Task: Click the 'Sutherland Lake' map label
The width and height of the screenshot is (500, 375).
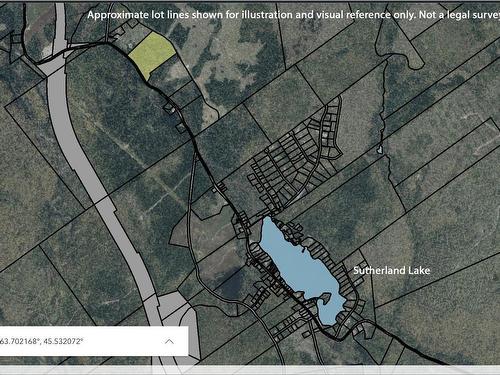Action: click(x=392, y=270)
